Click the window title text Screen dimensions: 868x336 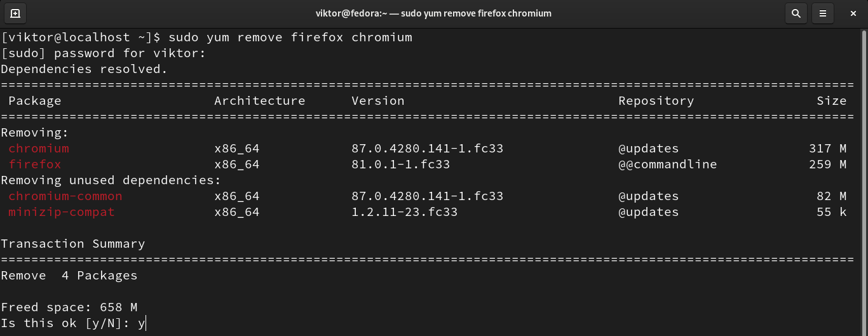[433, 13]
